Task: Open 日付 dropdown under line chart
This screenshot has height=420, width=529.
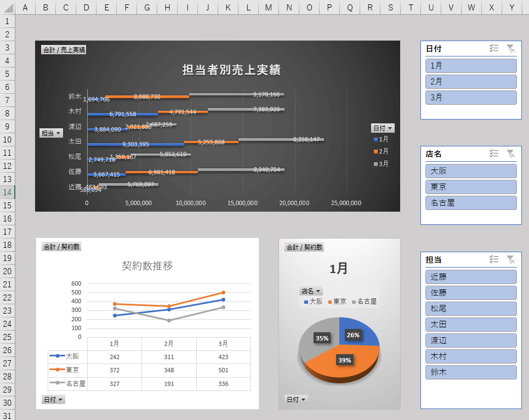Action: point(53,400)
